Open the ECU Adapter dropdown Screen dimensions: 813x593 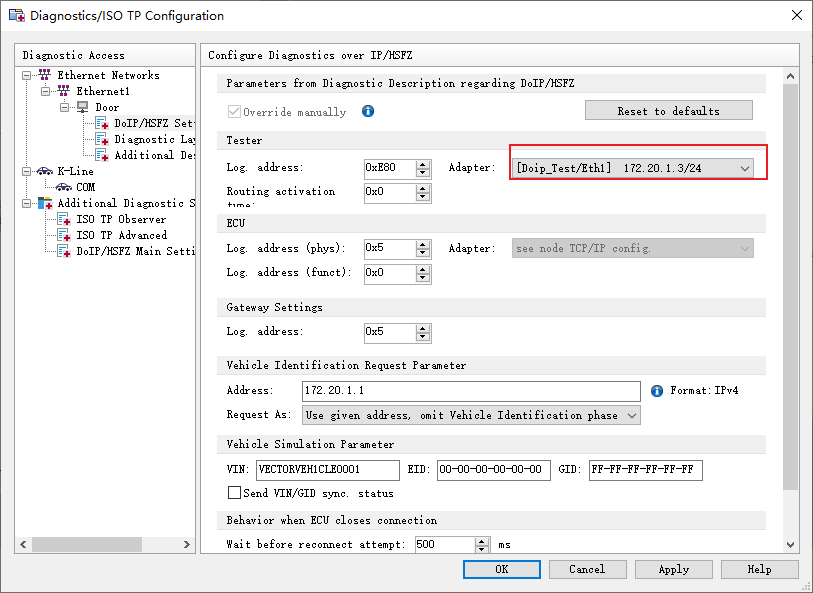click(x=633, y=248)
